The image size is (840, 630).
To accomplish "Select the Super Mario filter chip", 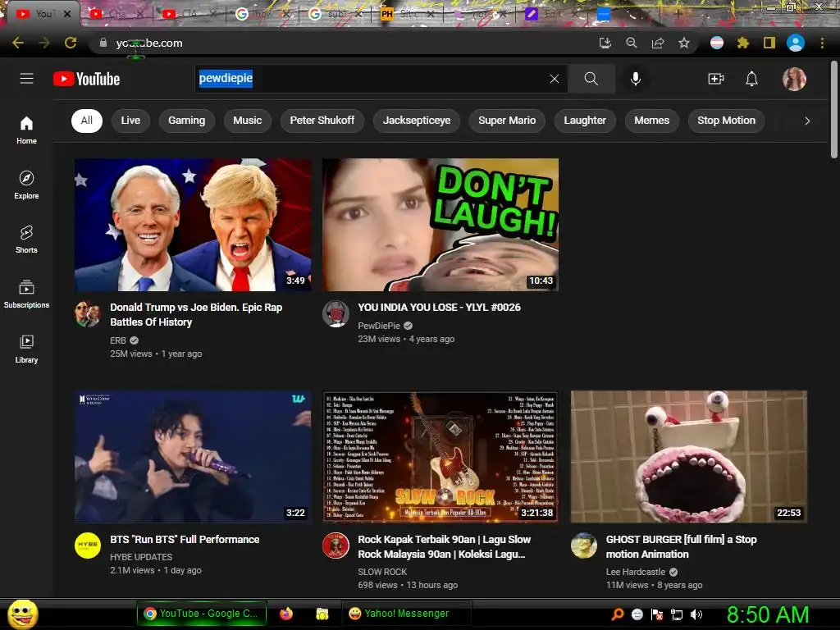I will point(507,121).
